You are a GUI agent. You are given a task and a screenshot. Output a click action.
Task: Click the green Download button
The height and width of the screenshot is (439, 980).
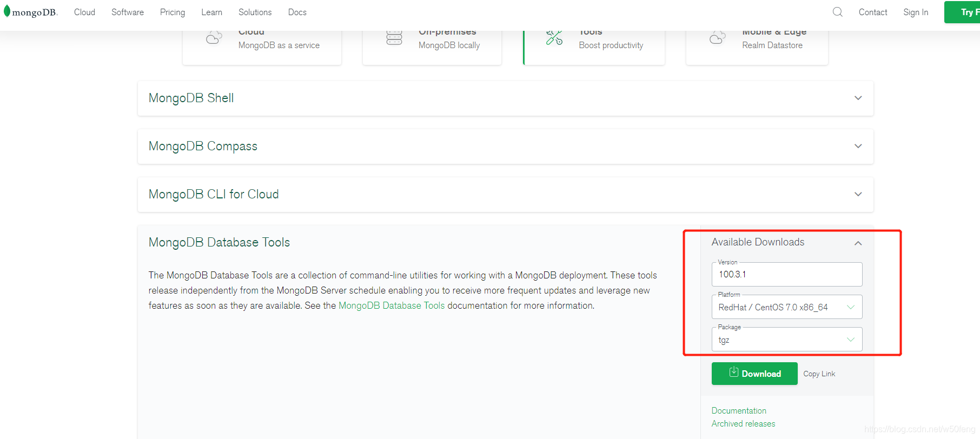(x=754, y=374)
